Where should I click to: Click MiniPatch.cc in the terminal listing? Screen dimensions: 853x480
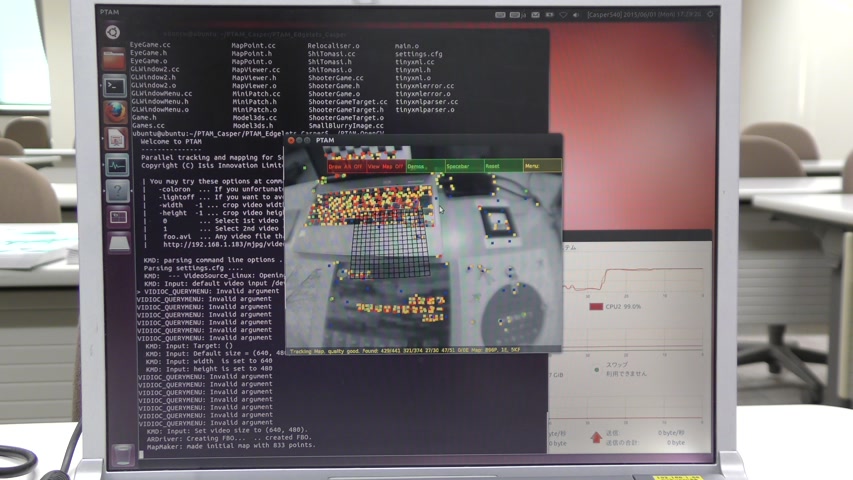(x=256, y=94)
